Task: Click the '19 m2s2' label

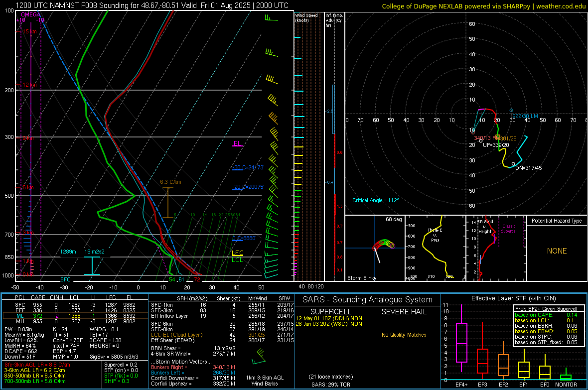Action: tap(94, 252)
